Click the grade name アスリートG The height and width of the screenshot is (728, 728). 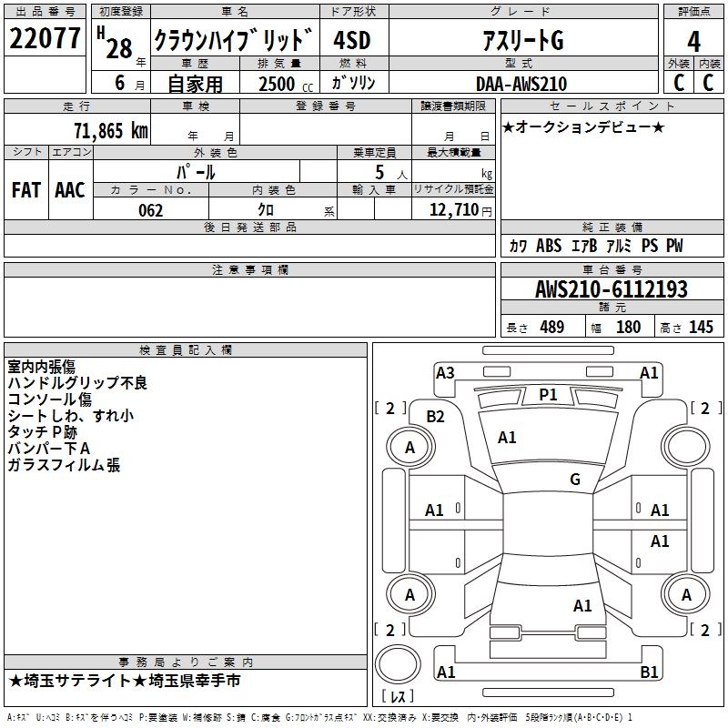tap(521, 40)
